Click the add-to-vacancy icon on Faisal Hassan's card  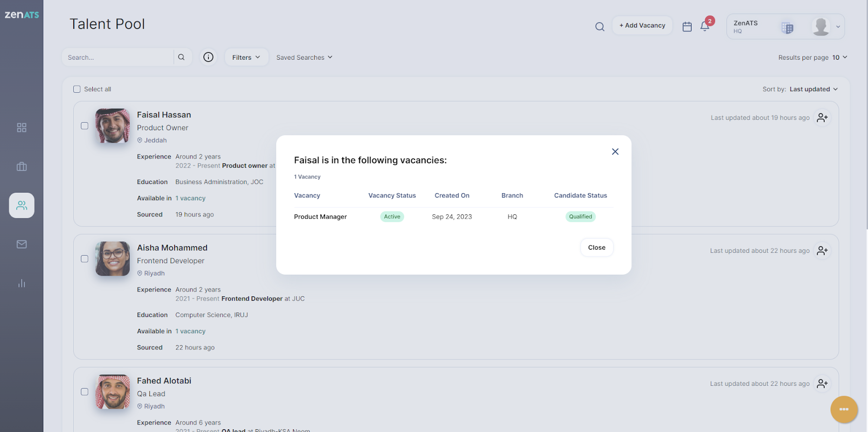pyautogui.click(x=822, y=118)
